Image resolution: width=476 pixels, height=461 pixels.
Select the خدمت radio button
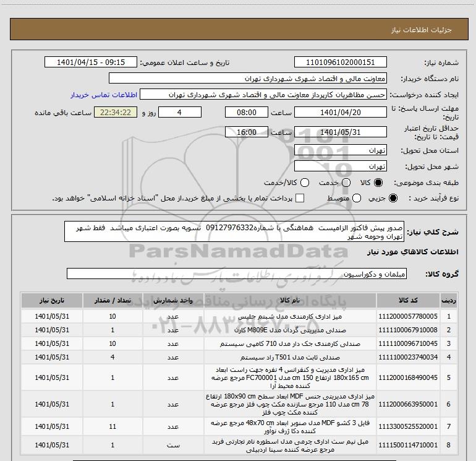346,183
